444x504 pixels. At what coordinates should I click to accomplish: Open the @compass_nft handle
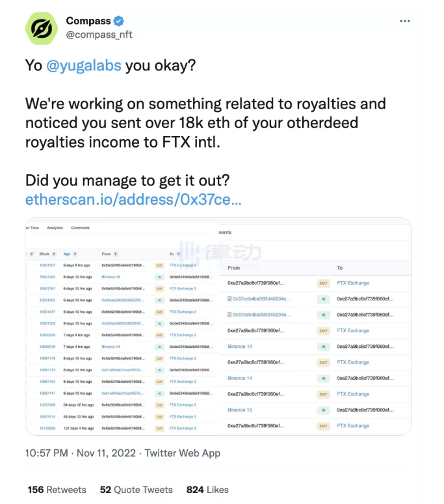99,34
